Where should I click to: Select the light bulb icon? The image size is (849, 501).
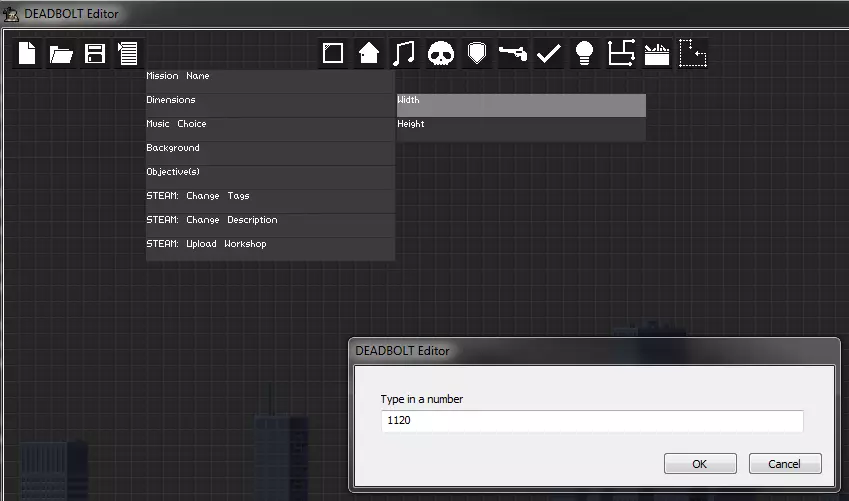[584, 54]
